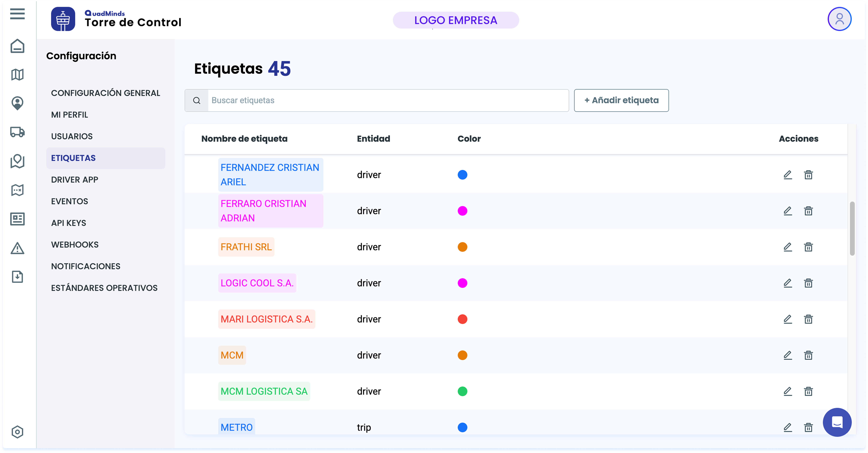This screenshot has height=453, width=868.
Task: Open the map view icon
Action: point(17,74)
